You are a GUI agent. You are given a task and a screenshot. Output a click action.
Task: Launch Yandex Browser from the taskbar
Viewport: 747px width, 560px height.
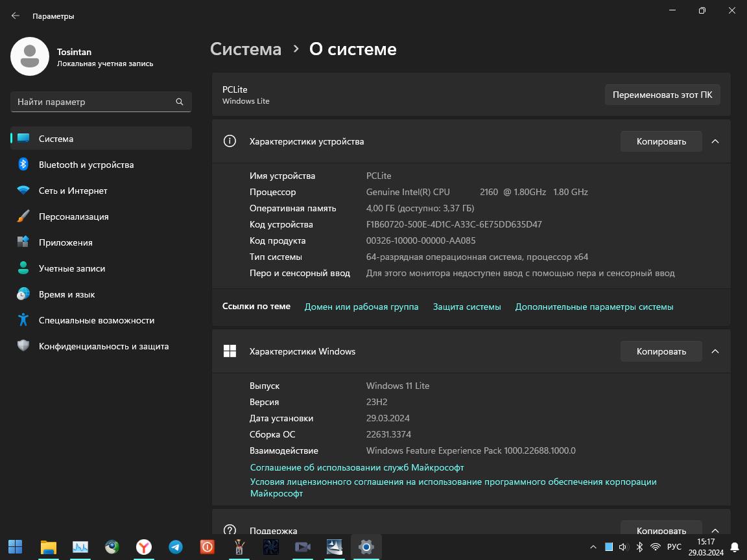click(143, 546)
